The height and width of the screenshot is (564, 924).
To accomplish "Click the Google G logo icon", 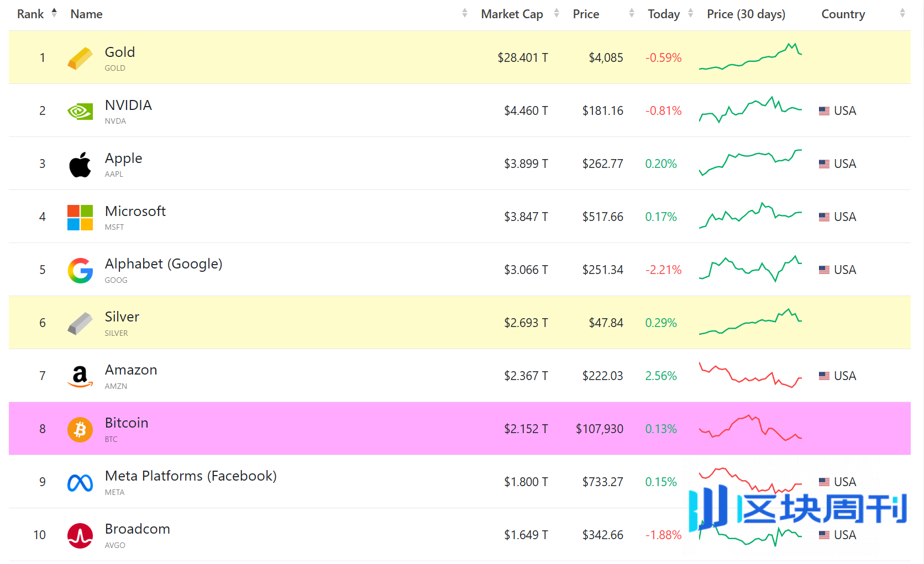I will point(80,270).
